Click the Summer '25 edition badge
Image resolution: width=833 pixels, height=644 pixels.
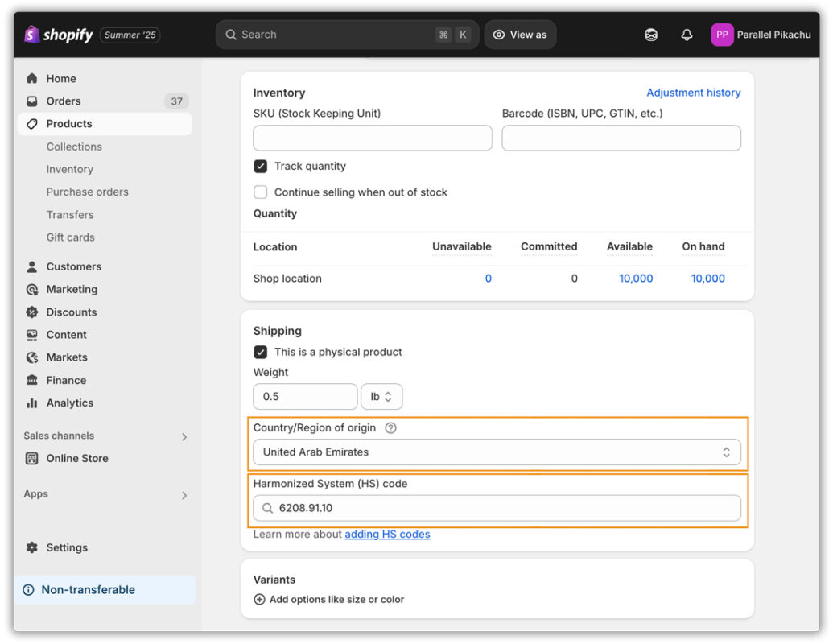(130, 35)
